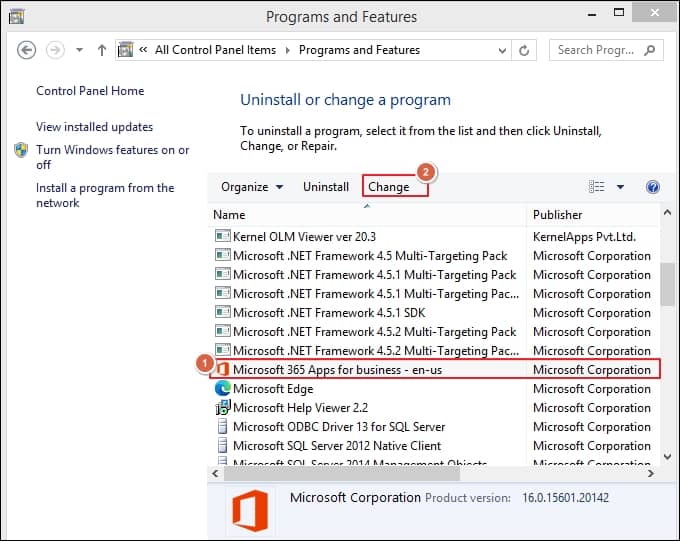Image resolution: width=680 pixels, height=541 pixels.
Task: Select Microsoft ODBC Driver 13 for SQL Server
Action: click(x=339, y=427)
